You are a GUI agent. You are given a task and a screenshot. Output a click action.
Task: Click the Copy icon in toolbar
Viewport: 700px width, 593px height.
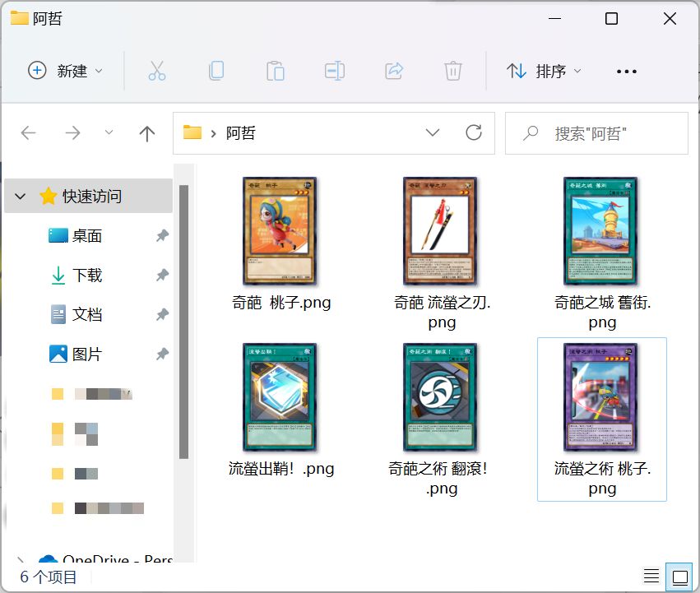216,71
